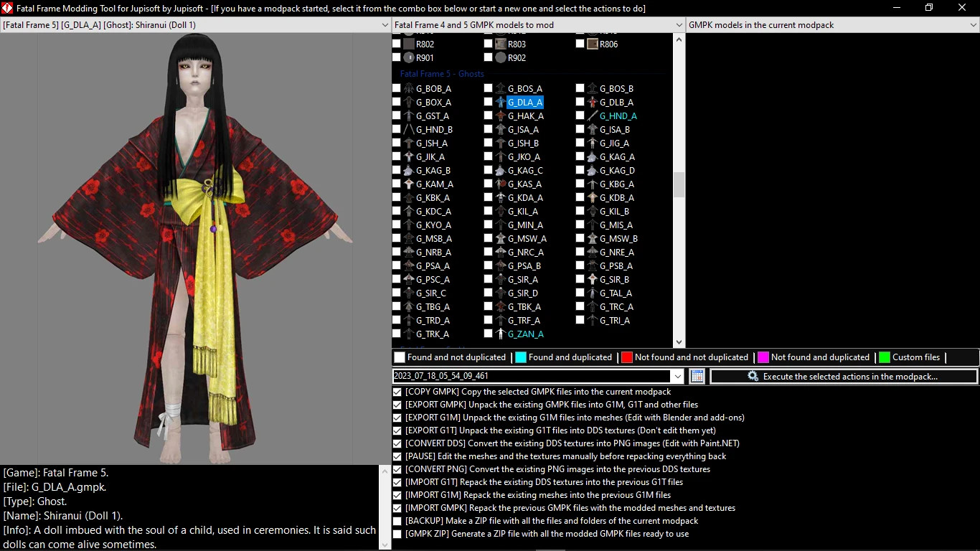Screen dimensions: 980x551
Task: Click the G_KAM_A model icon
Action: coord(408,184)
